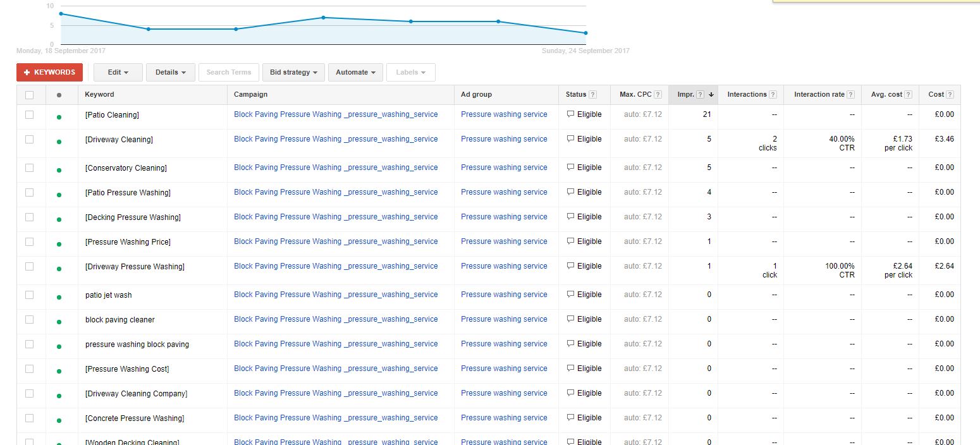Open the Labels dropdown
Image resolution: width=980 pixels, height=445 pixels.
pyautogui.click(x=410, y=72)
